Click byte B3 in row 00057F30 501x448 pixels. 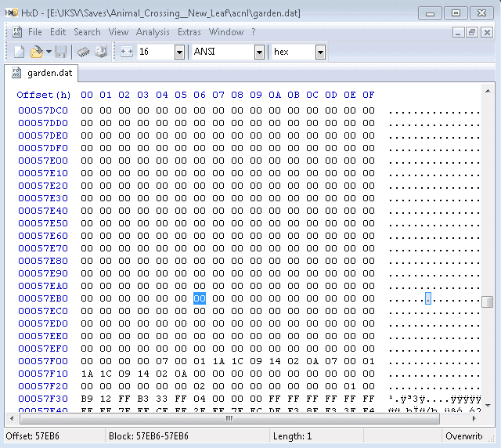pyautogui.click(x=143, y=399)
